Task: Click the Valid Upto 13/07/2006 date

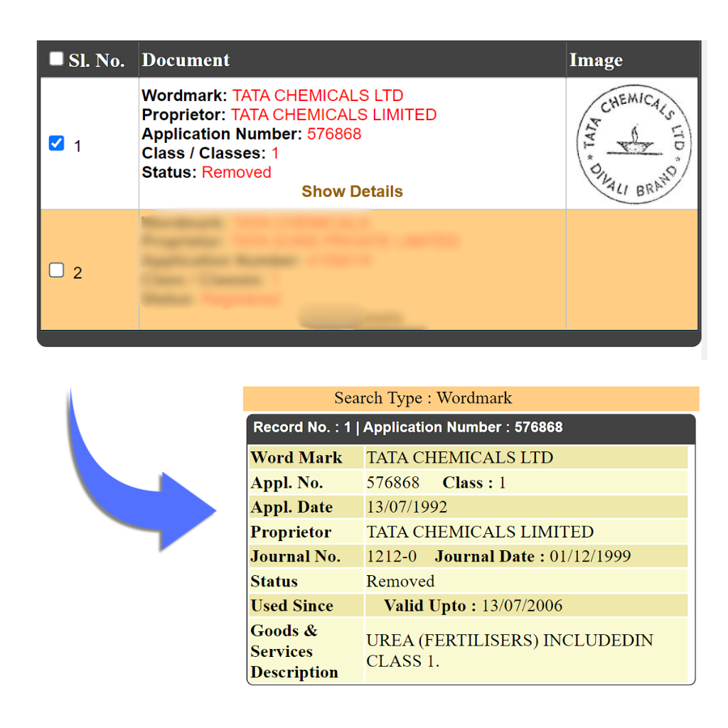Action: pyautogui.click(x=522, y=606)
